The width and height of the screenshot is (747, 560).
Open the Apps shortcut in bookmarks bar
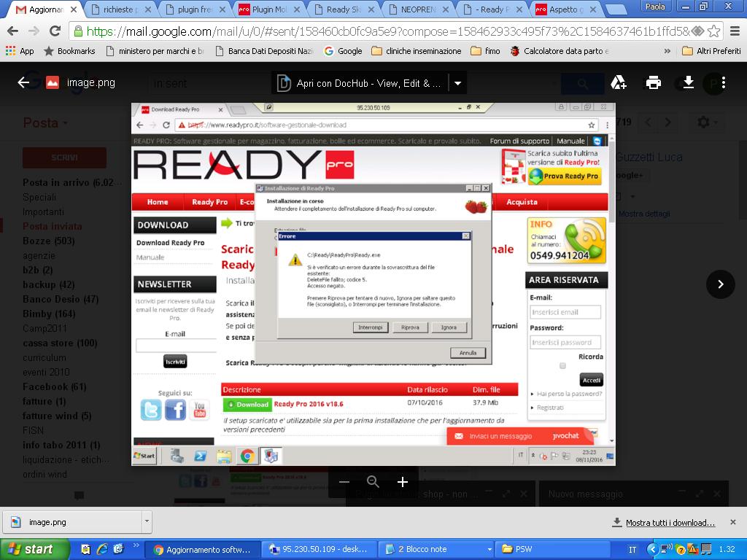coord(20,51)
